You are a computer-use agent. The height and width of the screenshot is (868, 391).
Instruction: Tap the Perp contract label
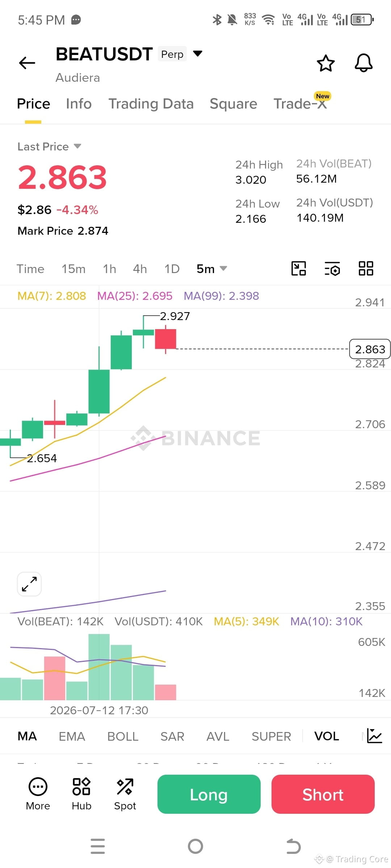tap(172, 54)
